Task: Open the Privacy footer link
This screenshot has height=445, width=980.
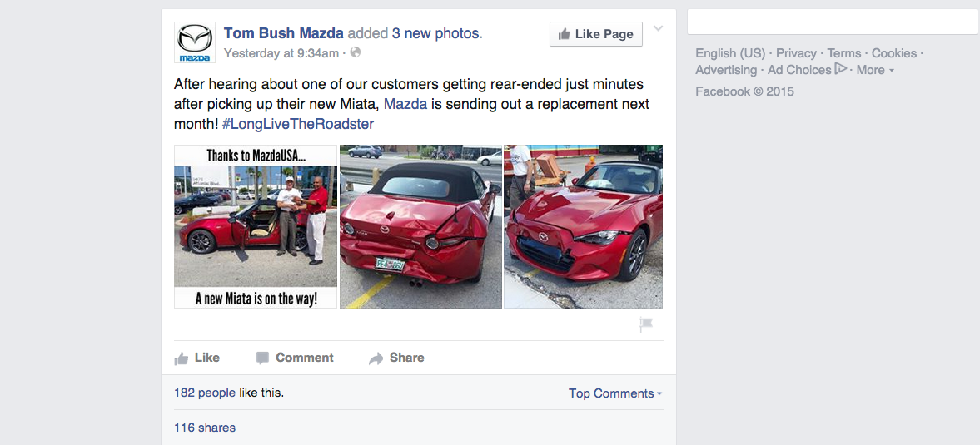Action: 796,53
